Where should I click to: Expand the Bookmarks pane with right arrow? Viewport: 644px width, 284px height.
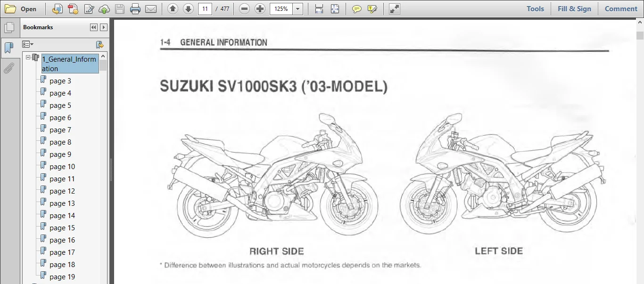(104, 28)
